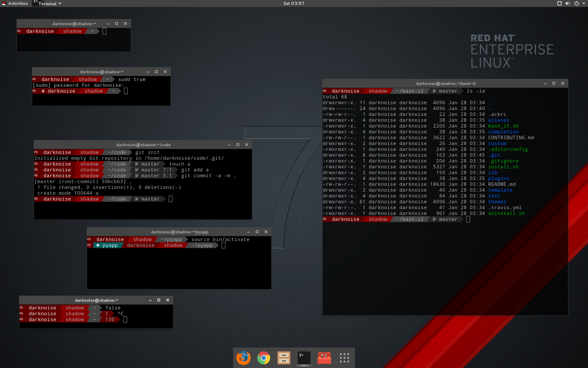Viewport: 588px width, 368px height.
Task: Focus the terminal showing sudo password prompt
Action: point(101,71)
